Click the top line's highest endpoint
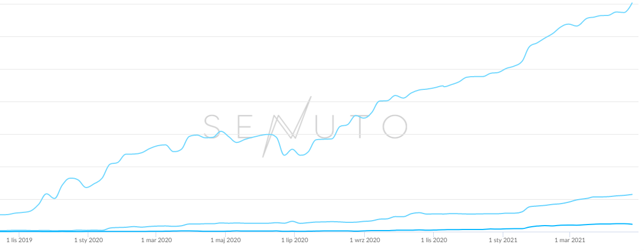The height and width of the screenshot is (251, 644). 632,3
